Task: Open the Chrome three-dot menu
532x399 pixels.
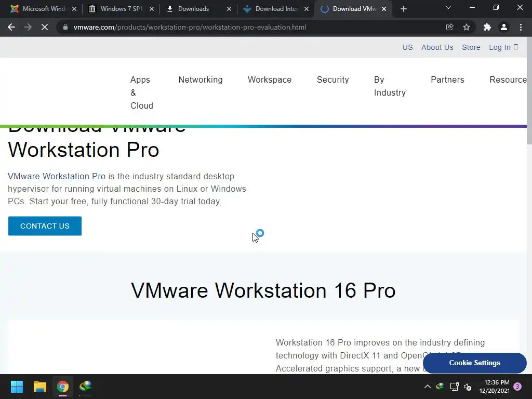Action: coord(521,27)
